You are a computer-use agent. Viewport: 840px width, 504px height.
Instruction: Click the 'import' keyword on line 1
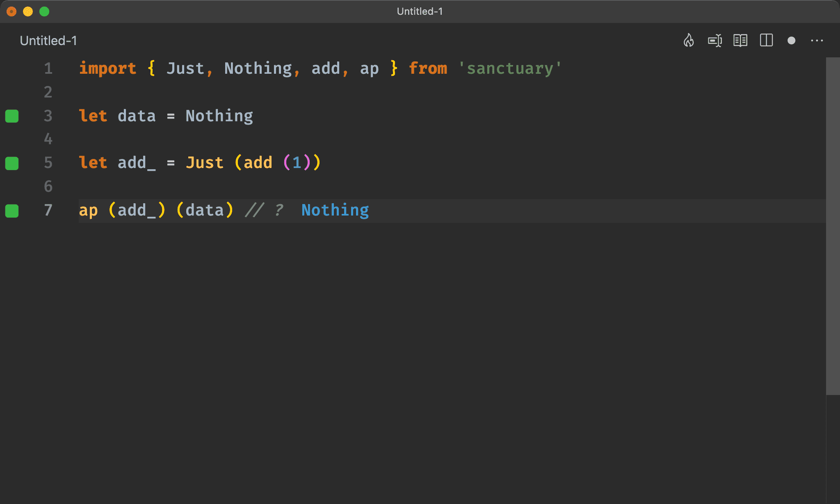pos(107,68)
